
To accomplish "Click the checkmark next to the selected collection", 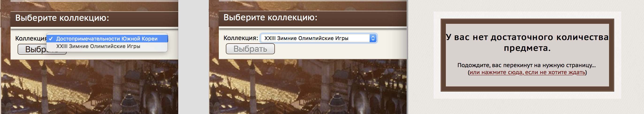I will 51,39.
